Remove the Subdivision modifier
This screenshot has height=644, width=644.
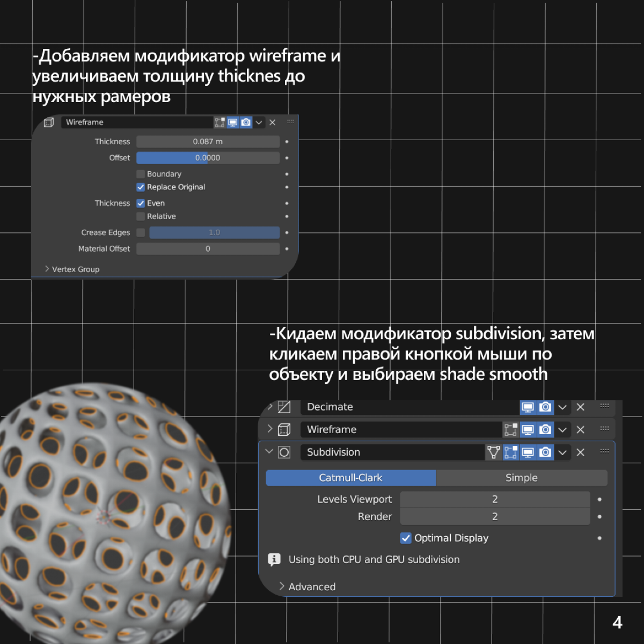pyautogui.click(x=580, y=452)
